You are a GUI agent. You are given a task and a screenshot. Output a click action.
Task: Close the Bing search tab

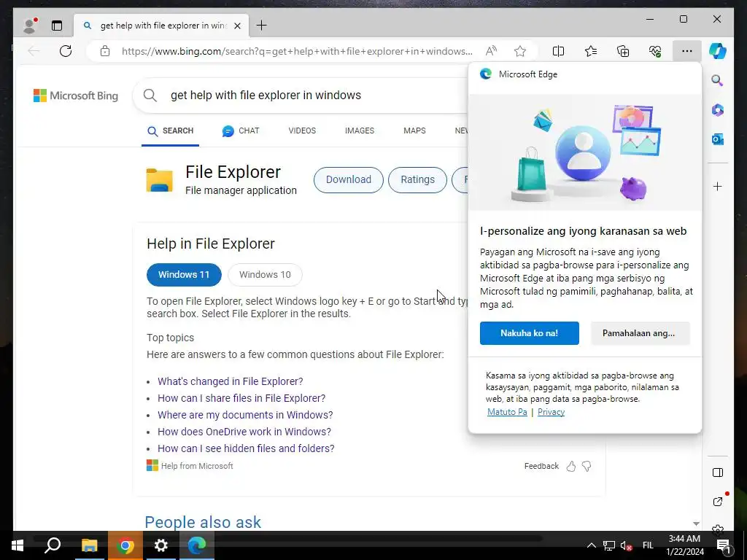click(237, 26)
